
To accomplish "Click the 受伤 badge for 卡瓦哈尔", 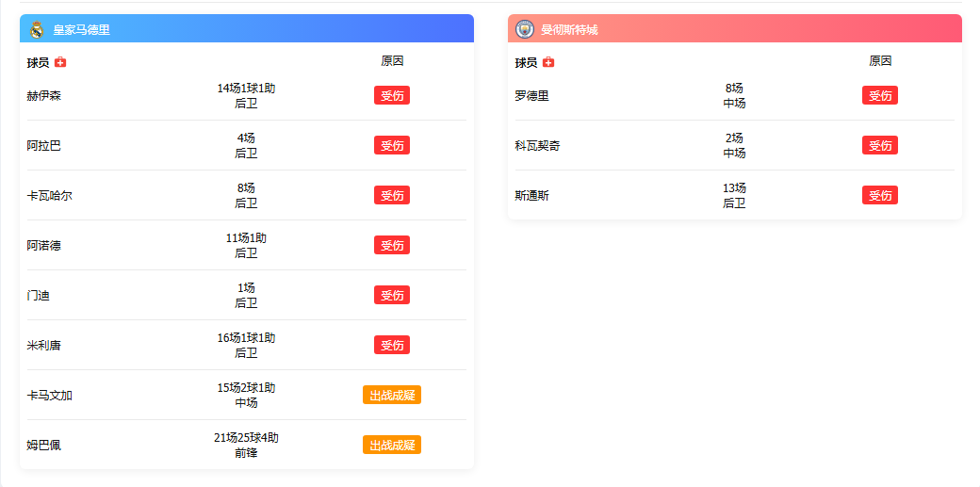I will click(x=392, y=195).
